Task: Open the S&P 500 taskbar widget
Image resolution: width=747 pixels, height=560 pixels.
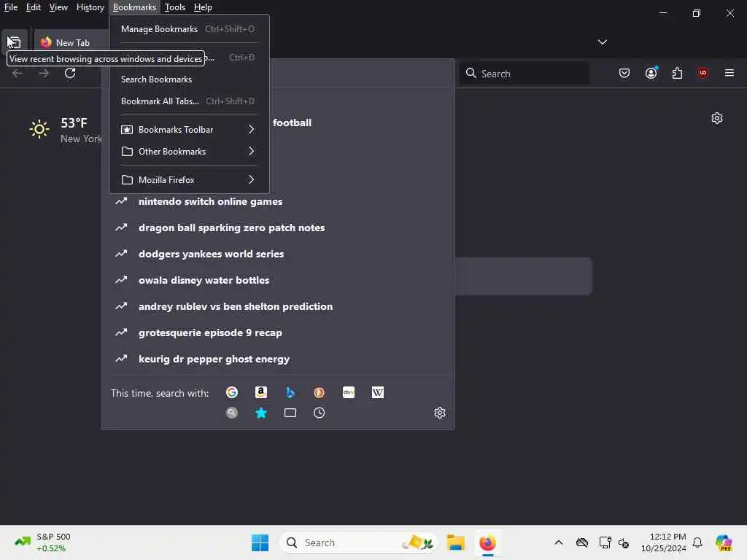Action: pos(42,542)
